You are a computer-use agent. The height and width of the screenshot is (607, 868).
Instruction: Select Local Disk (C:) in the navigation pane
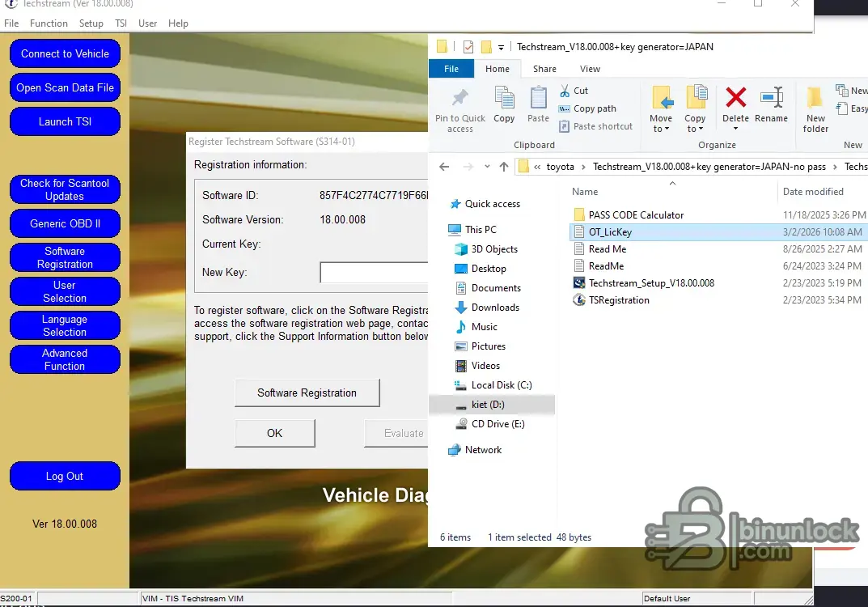502,385
